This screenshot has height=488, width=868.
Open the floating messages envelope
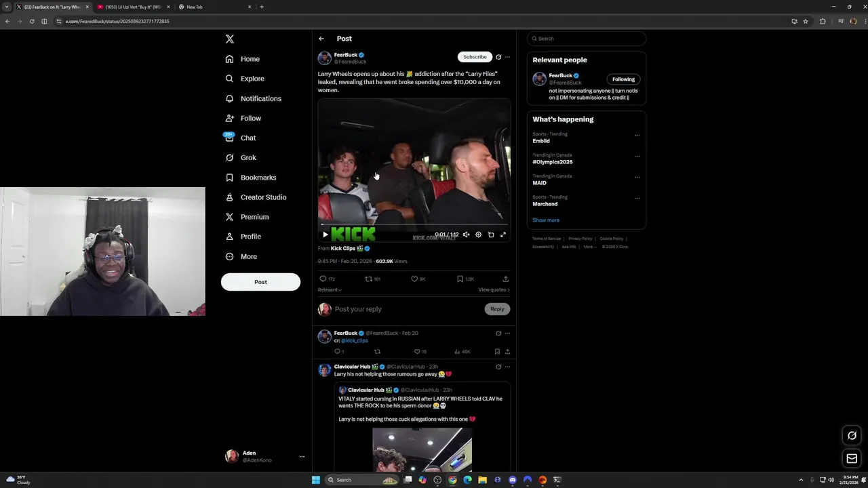[852, 459]
